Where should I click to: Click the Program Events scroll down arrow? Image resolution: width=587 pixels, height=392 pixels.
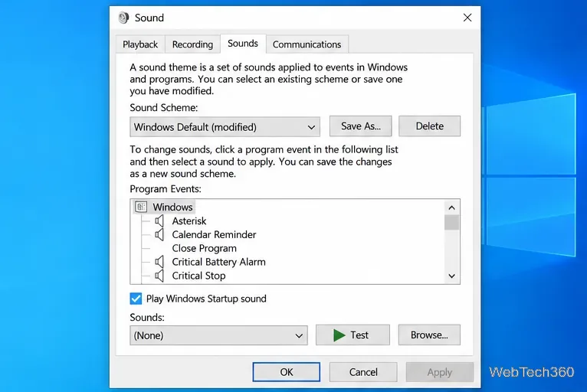[452, 276]
